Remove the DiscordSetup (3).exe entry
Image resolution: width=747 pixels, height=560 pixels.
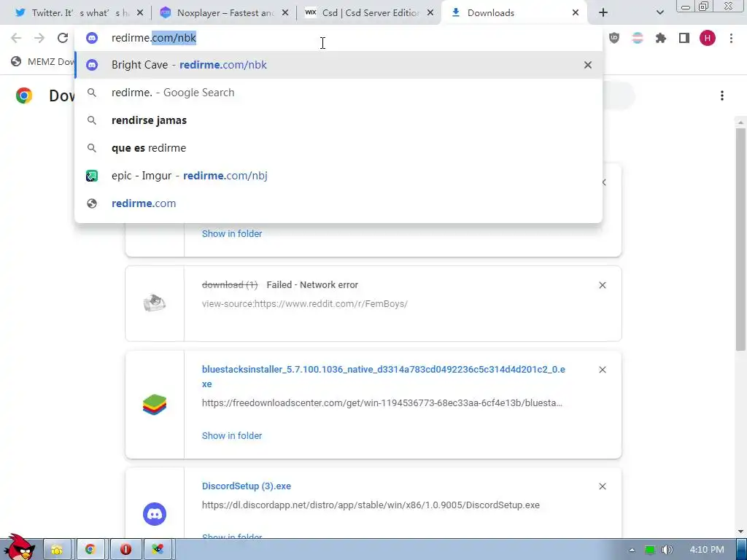[x=602, y=486]
